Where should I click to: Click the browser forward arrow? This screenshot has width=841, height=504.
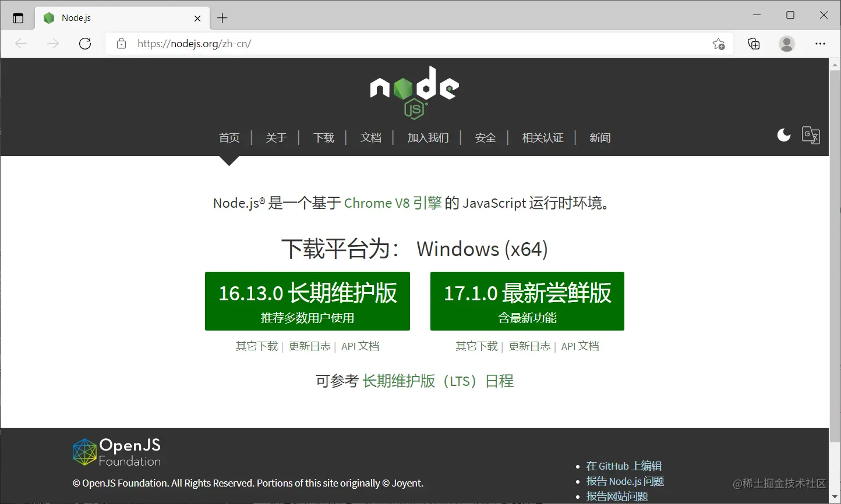53,44
